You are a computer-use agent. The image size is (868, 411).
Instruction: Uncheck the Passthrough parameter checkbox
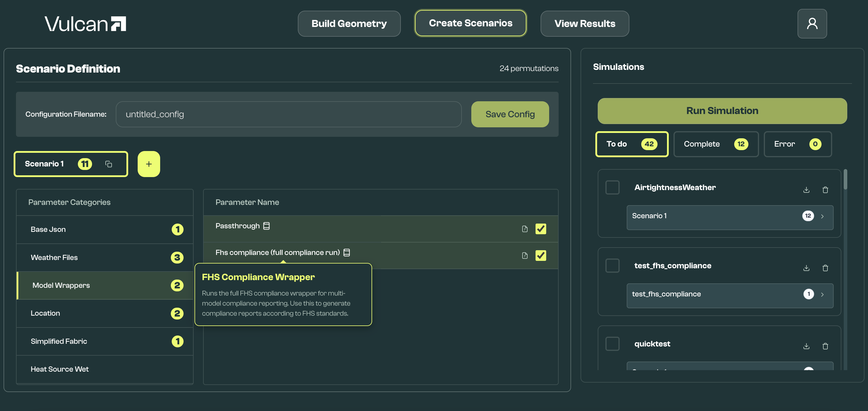(x=541, y=229)
